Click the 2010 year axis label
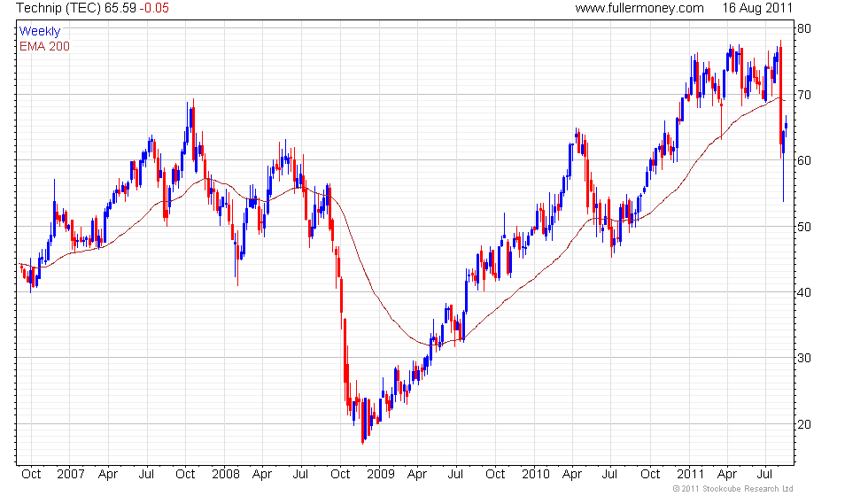The image size is (868, 496). (x=535, y=475)
